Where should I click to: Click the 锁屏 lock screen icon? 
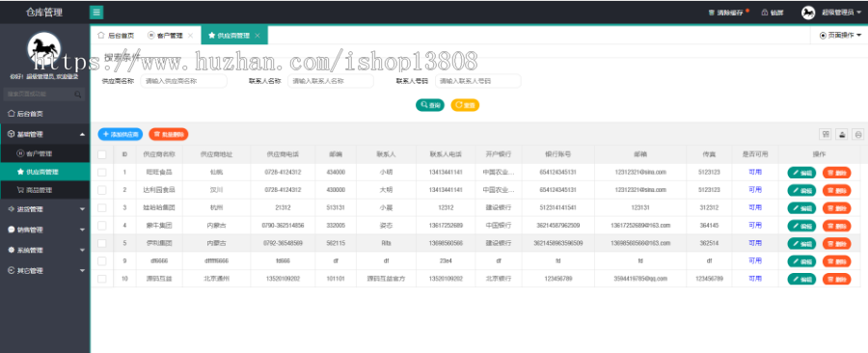(x=765, y=13)
